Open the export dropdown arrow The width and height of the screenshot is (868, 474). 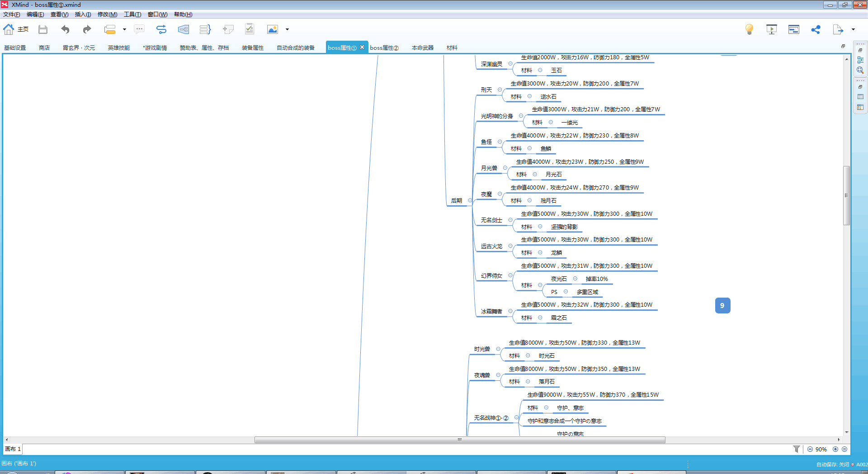[854, 30]
